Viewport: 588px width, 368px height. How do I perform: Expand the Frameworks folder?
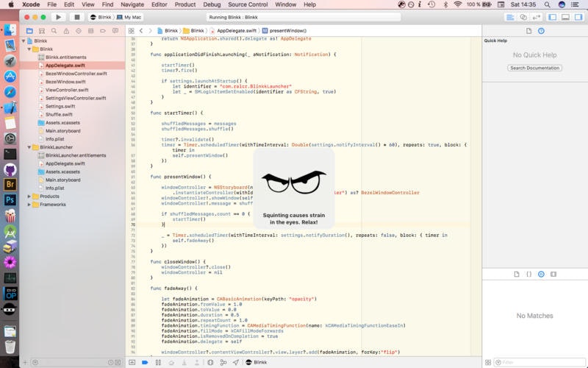[x=29, y=205]
